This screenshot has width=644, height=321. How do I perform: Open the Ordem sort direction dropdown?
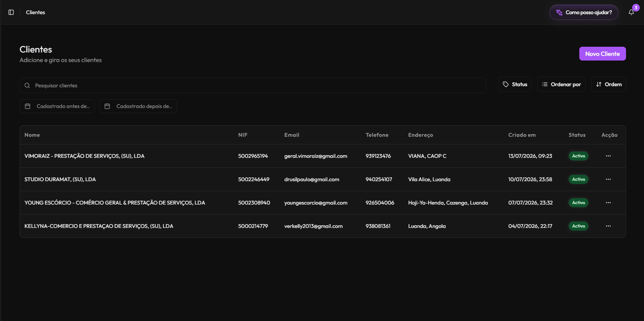coord(609,84)
